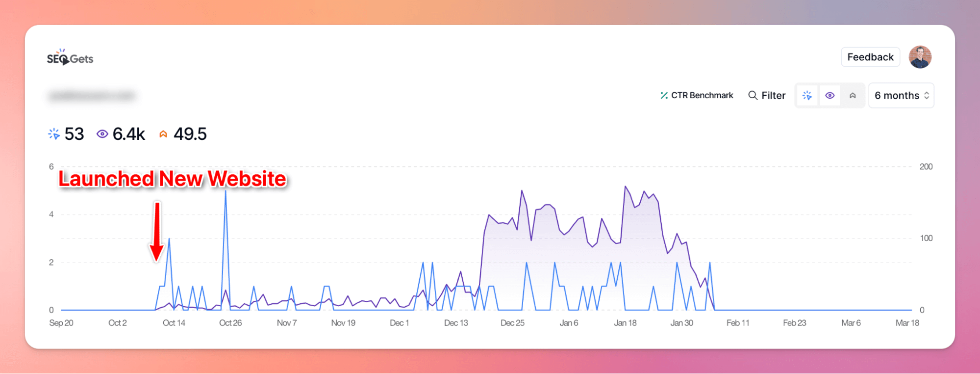Toggle impressions visibility with toolbar eye button
The width and height of the screenshot is (980, 374).
tap(829, 95)
